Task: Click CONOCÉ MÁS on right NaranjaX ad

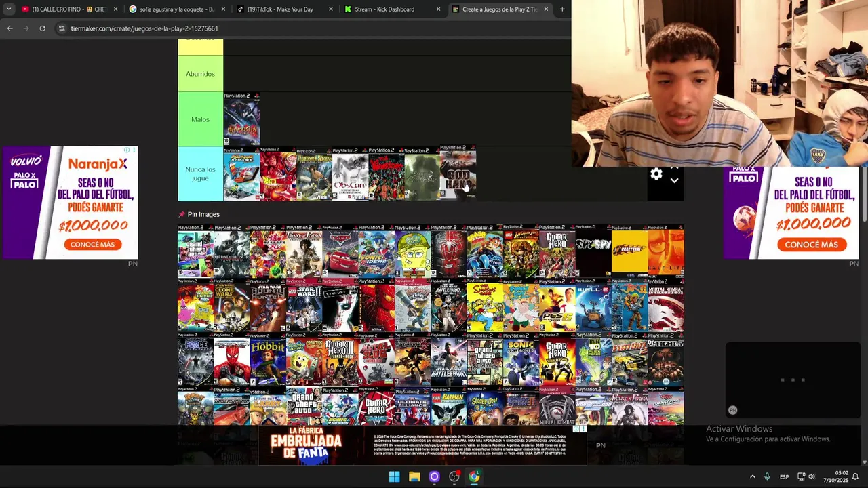Action: coord(812,245)
